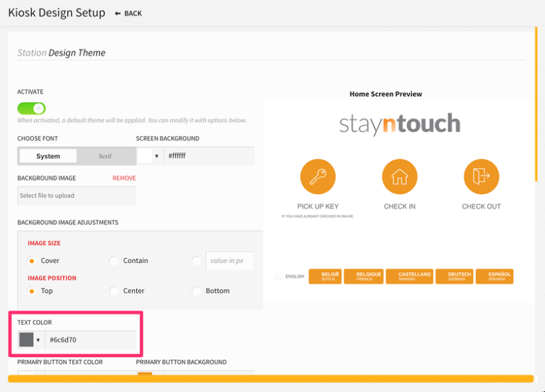The height and width of the screenshot is (392, 545).
Task: Select the Cover image size radio
Action: click(31, 261)
